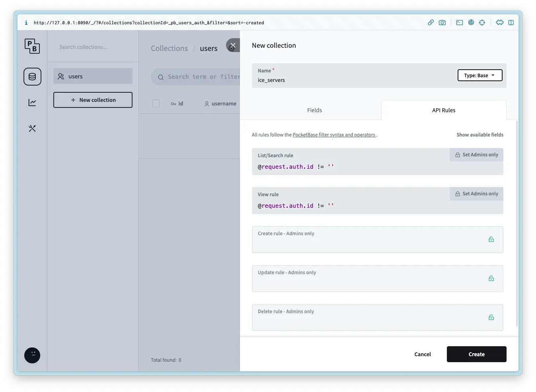Open the Settings tools icon
Viewport: 536px width, 392px height.
click(x=32, y=129)
